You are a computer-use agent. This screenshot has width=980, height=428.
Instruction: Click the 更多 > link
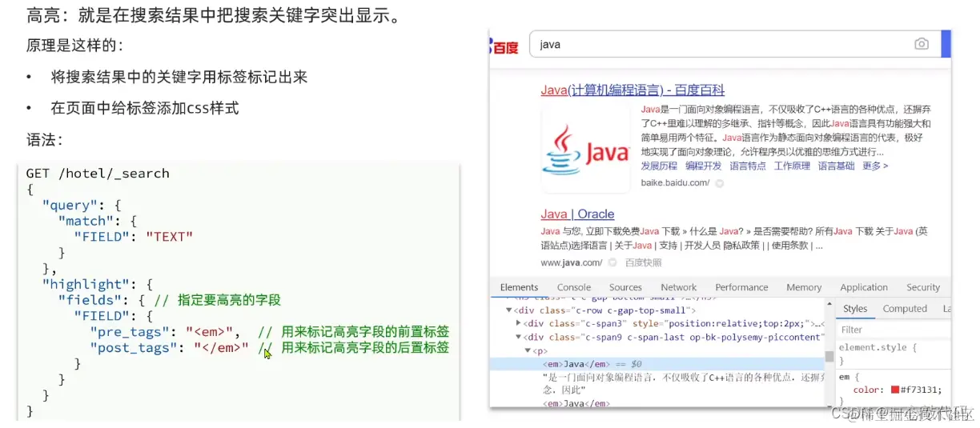[x=875, y=166]
